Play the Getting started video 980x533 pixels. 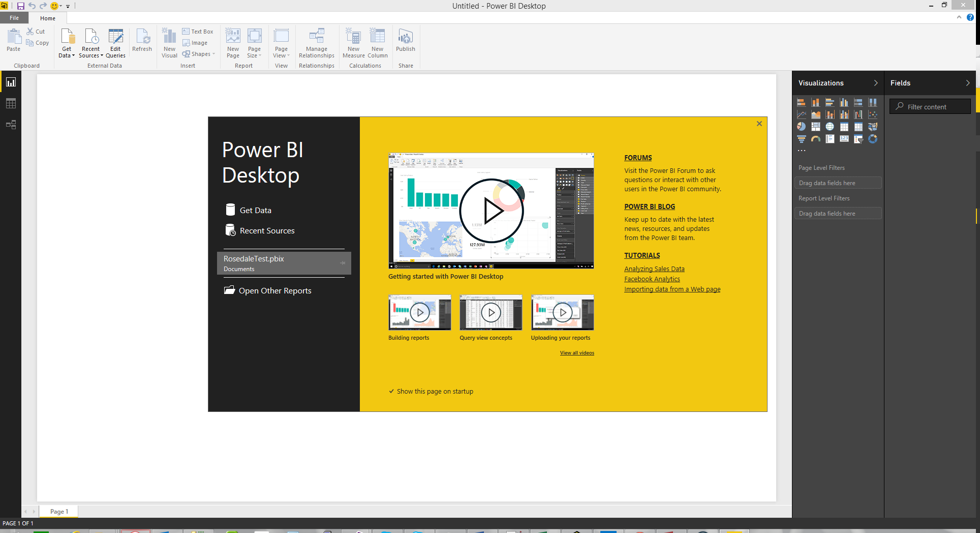point(491,211)
